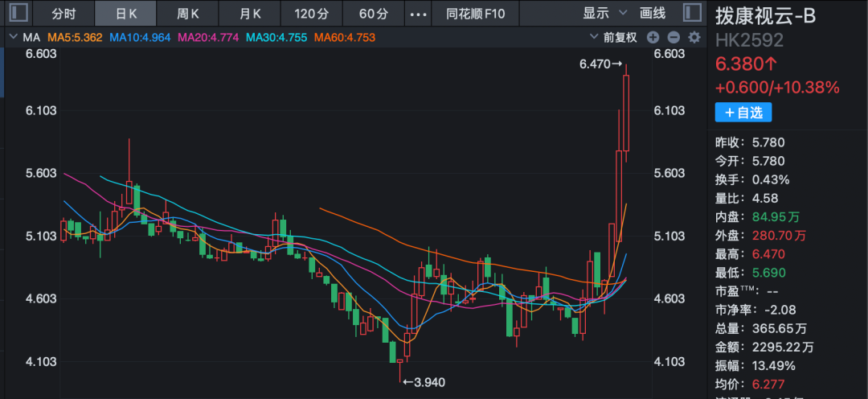Click the MA5 orange indicator label
Viewport: 868px width, 399px height.
coord(75,37)
